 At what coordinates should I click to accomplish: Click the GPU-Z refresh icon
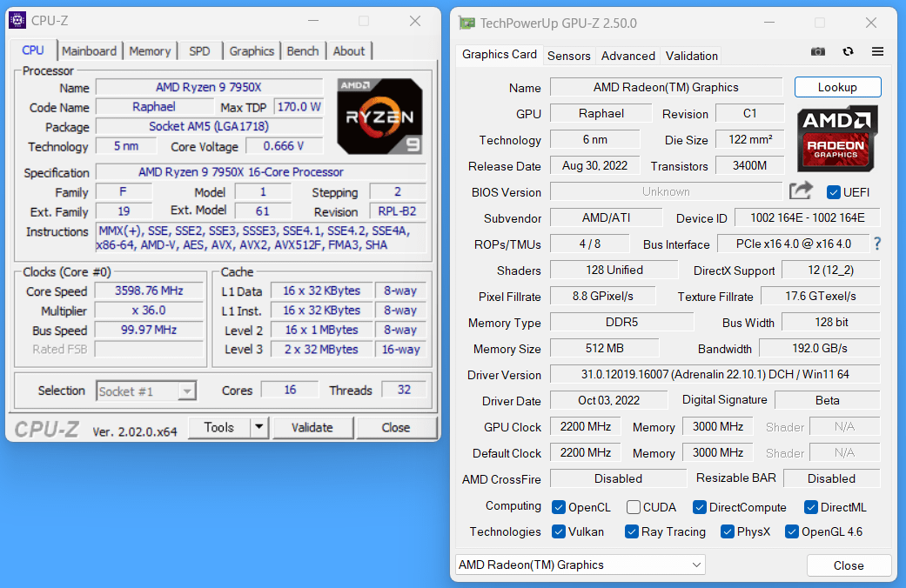click(848, 51)
